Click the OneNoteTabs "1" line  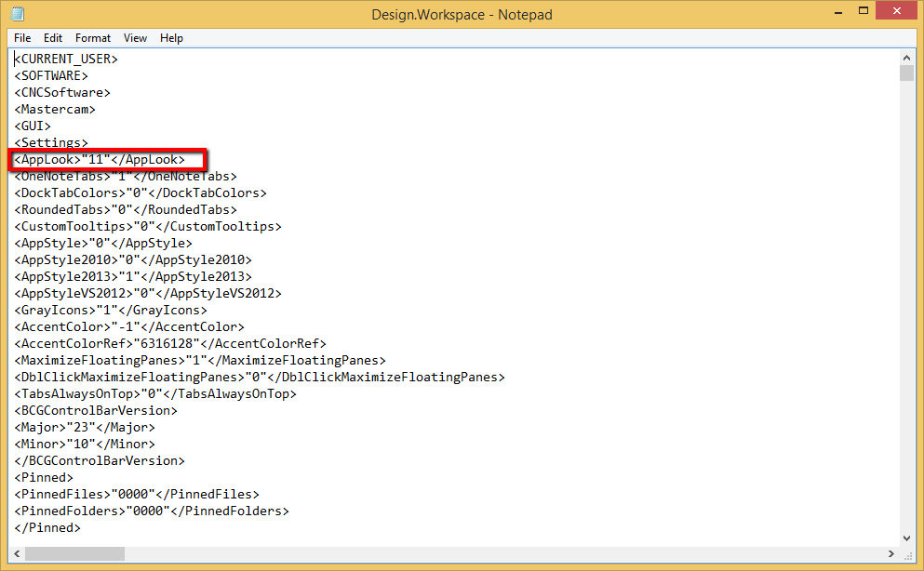point(126,177)
